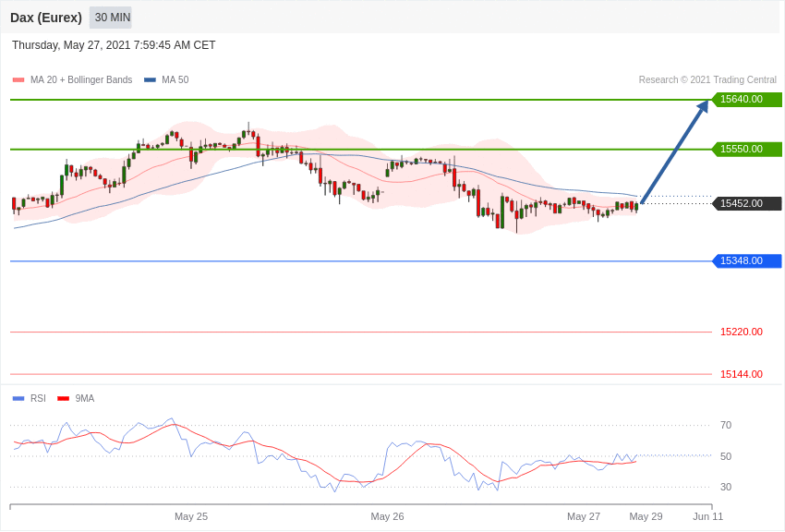Click the 15348.00 pivot price tag
This screenshot has width=785, height=532.
pyautogui.click(x=747, y=261)
